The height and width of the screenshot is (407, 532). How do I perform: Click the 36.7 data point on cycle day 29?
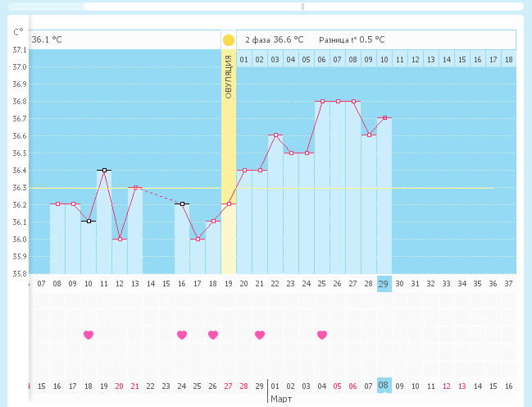point(384,118)
